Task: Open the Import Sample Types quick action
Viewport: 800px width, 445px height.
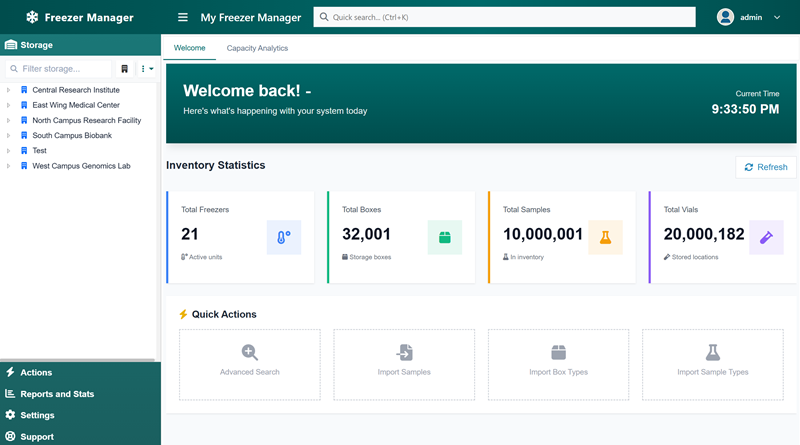Action: (713, 364)
